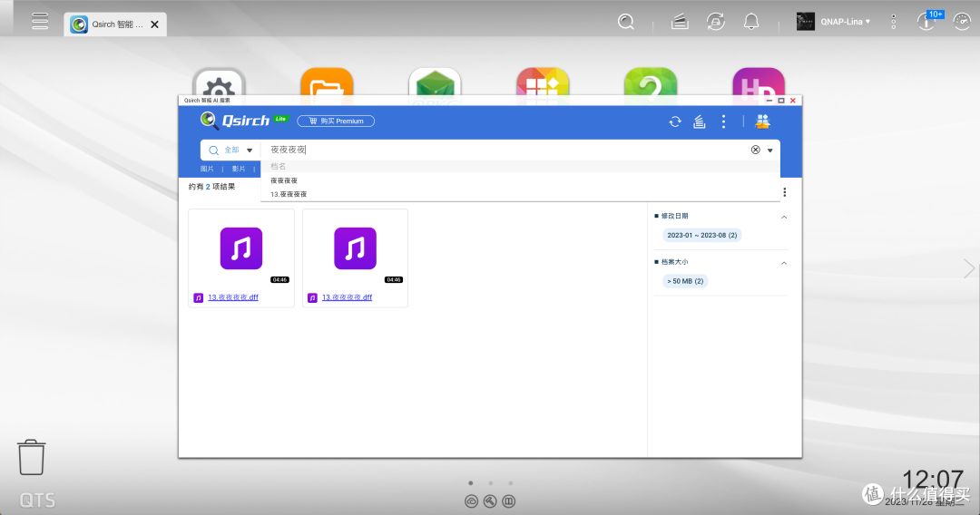This screenshot has width=980, height=515.
Task: Click the rightmost bottom bar circular icon
Action: 509,501
